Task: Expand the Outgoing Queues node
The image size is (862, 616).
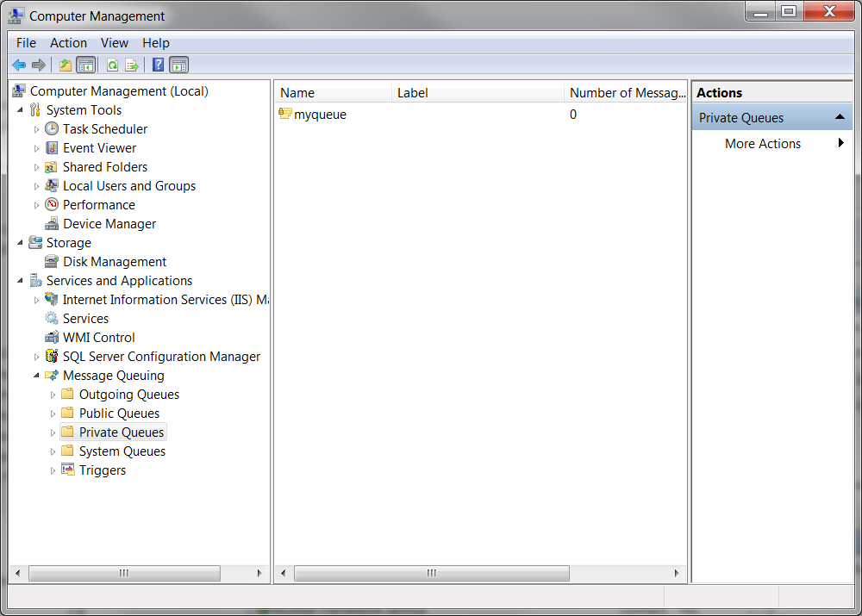Action: pyautogui.click(x=53, y=395)
